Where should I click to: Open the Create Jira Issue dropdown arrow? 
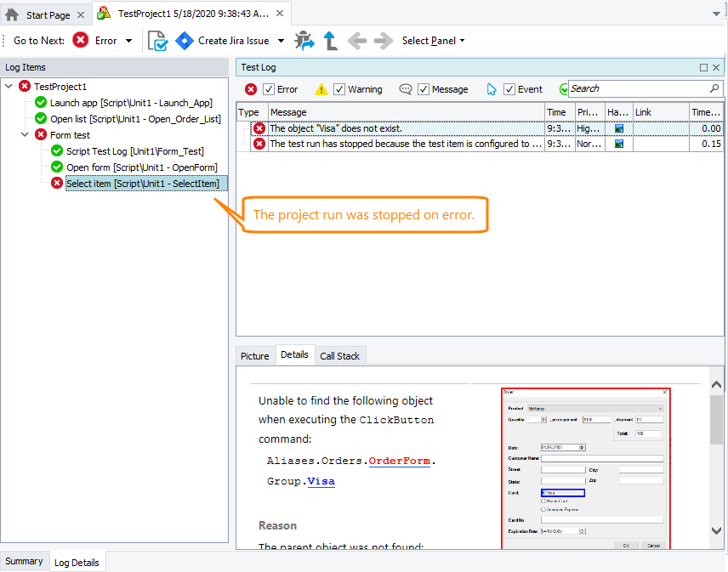[x=282, y=41]
